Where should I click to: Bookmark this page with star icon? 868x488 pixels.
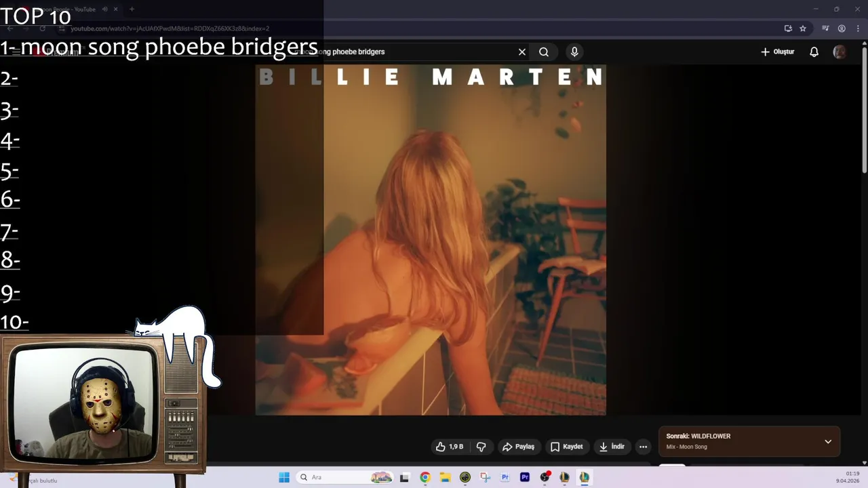pyautogui.click(x=803, y=28)
